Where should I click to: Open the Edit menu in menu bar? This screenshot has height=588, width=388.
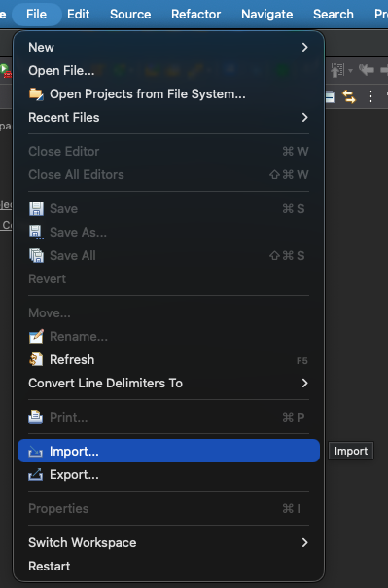click(78, 15)
